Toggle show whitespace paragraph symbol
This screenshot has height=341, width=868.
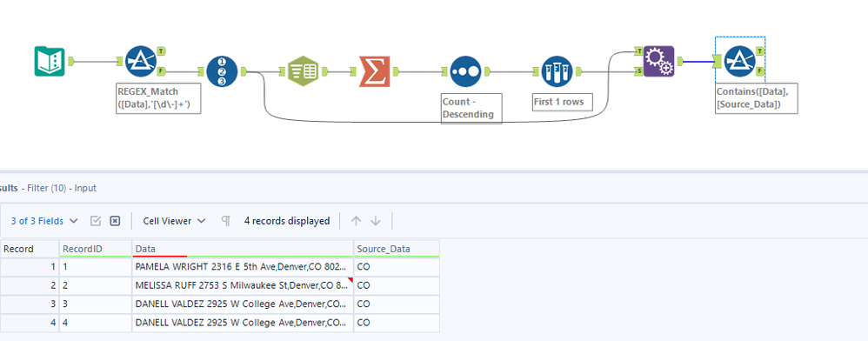pos(225,221)
